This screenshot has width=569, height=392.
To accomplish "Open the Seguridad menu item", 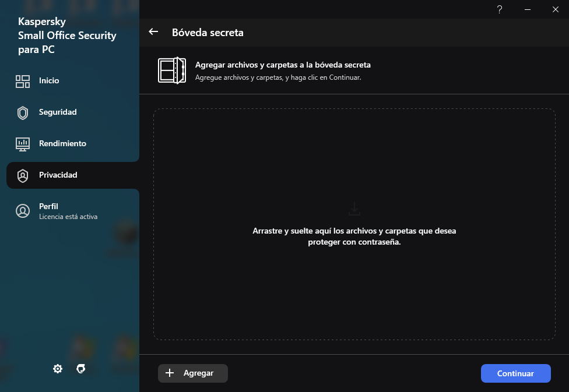I will pyautogui.click(x=58, y=112).
